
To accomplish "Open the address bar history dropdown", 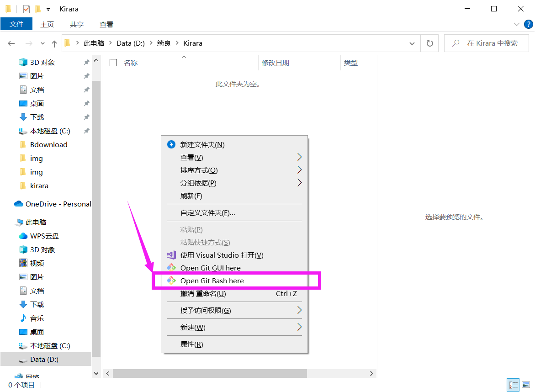I will tap(412, 43).
